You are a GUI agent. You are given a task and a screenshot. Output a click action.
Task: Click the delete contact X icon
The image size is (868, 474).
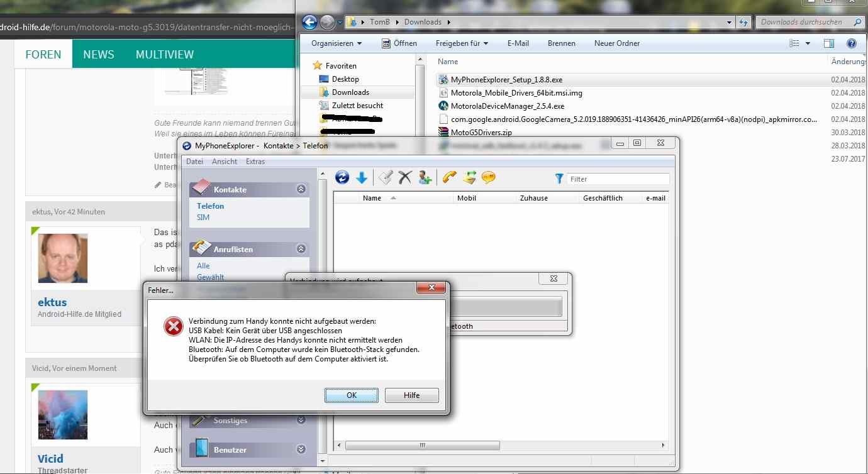pos(405,178)
